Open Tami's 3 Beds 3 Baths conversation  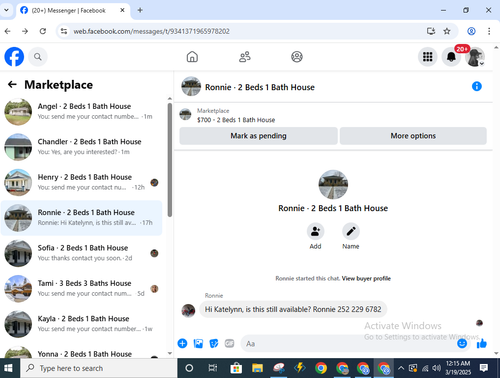[x=81, y=288]
